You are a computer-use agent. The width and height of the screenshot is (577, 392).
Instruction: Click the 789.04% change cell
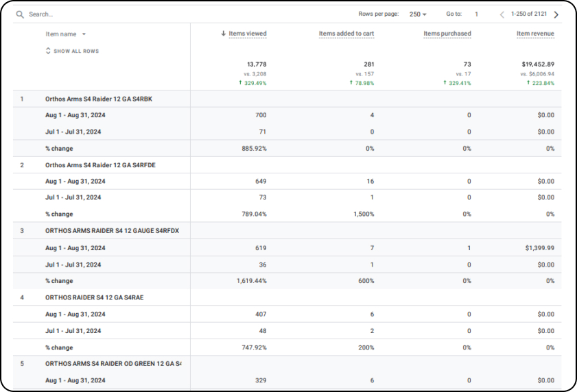pyautogui.click(x=255, y=214)
